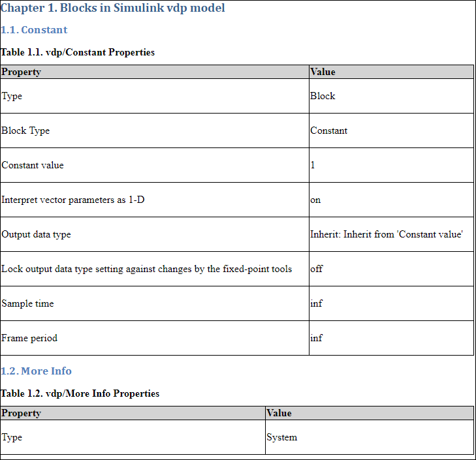Screen dimensions: 476x460
Task: Click the Interpret vector parameters as 1-D cell
Action: (x=73, y=200)
